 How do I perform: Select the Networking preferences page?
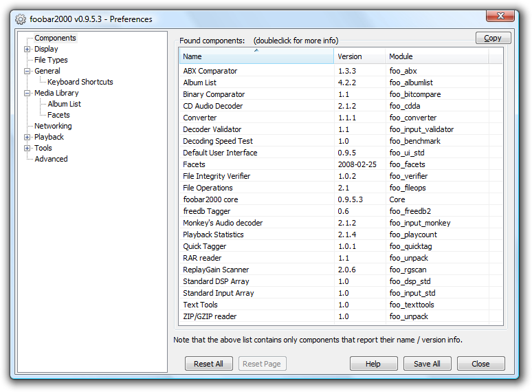tap(53, 126)
